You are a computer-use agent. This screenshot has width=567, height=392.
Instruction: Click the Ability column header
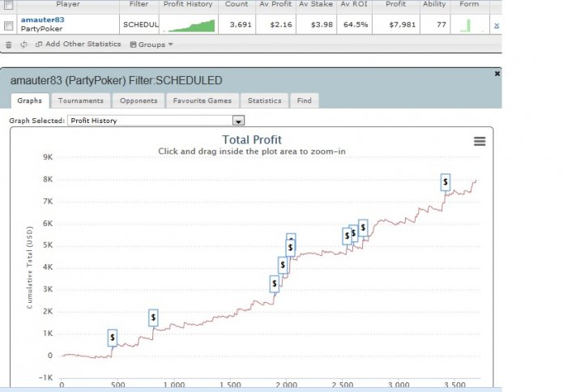(x=435, y=4)
